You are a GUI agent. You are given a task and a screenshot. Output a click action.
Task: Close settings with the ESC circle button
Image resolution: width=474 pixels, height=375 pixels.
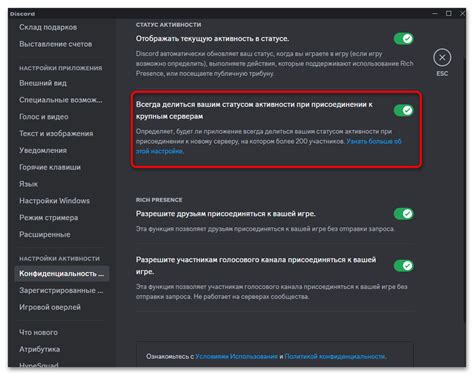tap(442, 58)
